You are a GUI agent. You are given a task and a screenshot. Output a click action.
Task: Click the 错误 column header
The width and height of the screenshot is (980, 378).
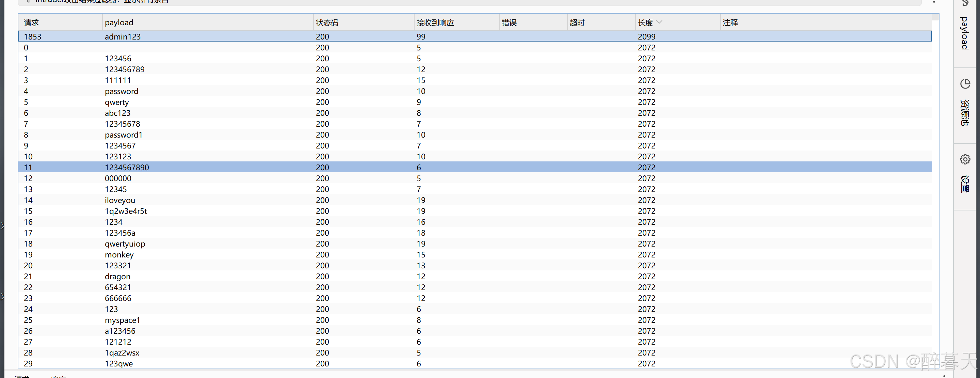click(x=509, y=22)
